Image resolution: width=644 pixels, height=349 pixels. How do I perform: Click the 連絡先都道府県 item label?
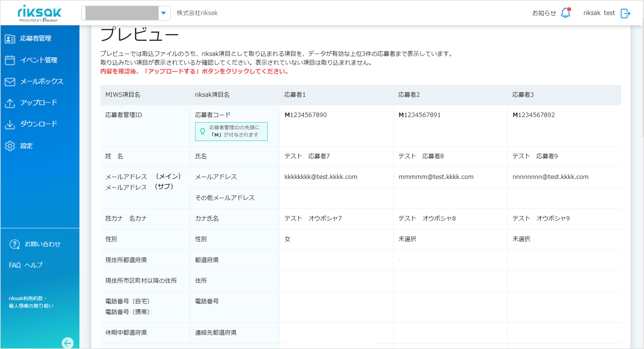click(215, 333)
